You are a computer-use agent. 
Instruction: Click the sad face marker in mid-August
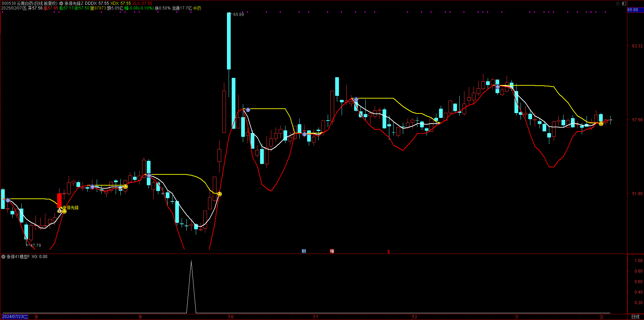point(92,187)
